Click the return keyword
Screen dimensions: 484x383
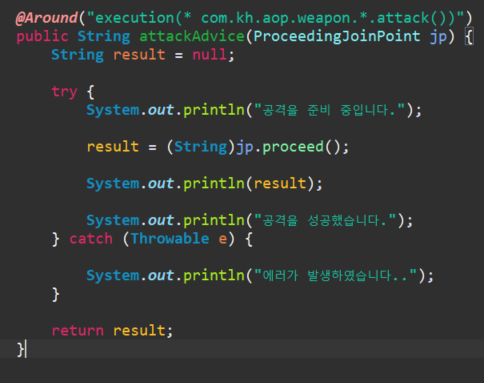78,331
